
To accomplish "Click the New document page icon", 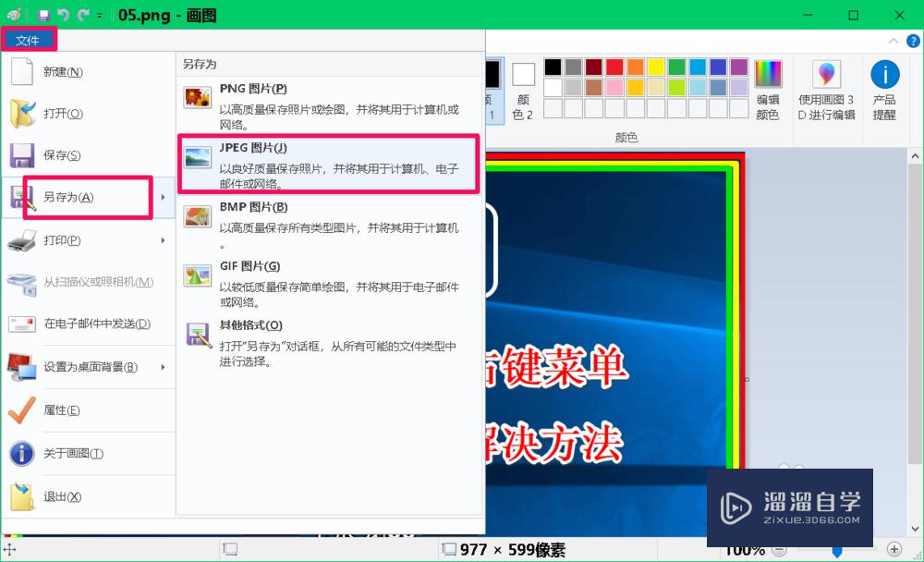I will 22,71.
